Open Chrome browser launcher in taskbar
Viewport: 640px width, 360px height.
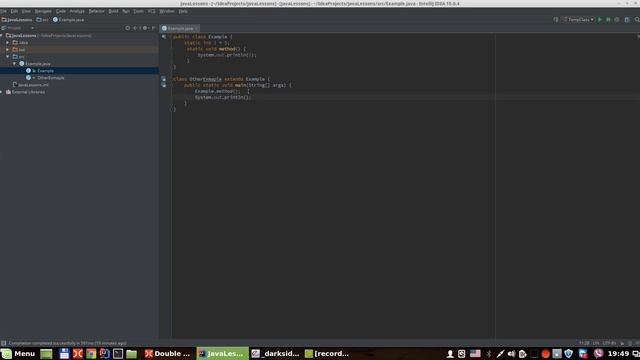(91, 353)
